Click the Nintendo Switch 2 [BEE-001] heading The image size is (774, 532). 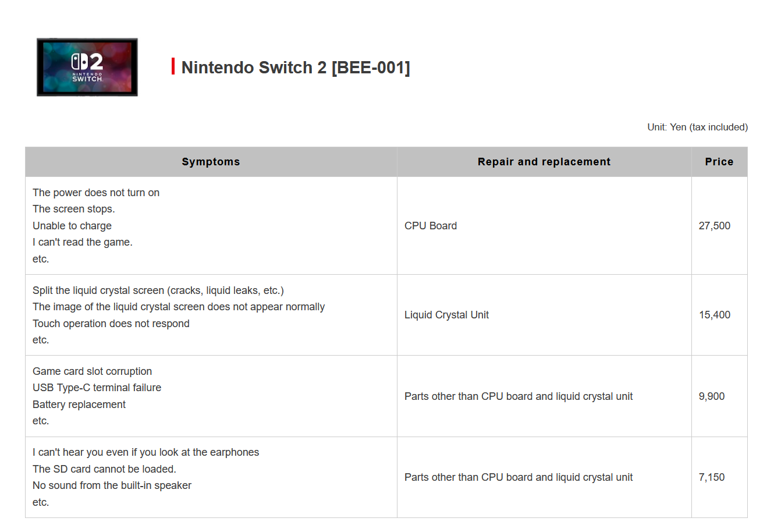coord(296,68)
